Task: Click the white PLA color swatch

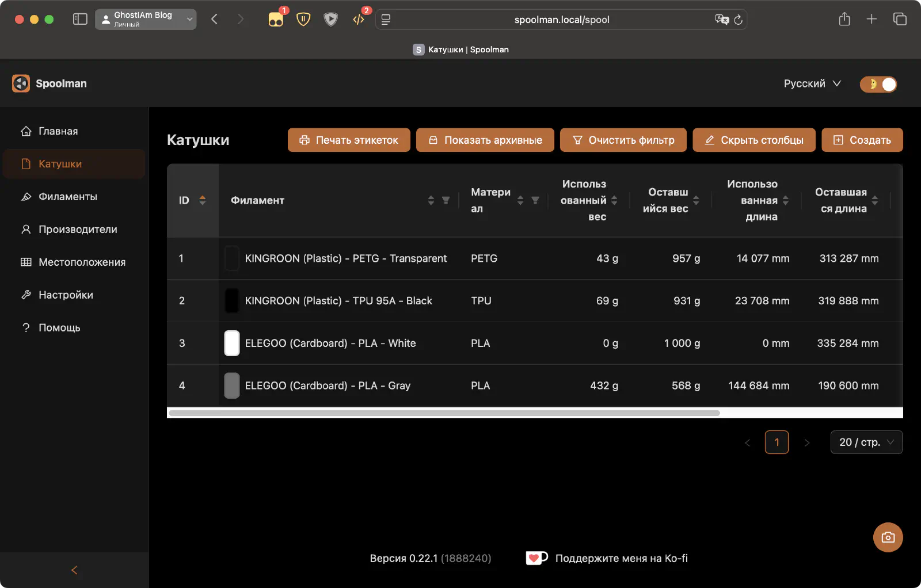Action: [232, 343]
